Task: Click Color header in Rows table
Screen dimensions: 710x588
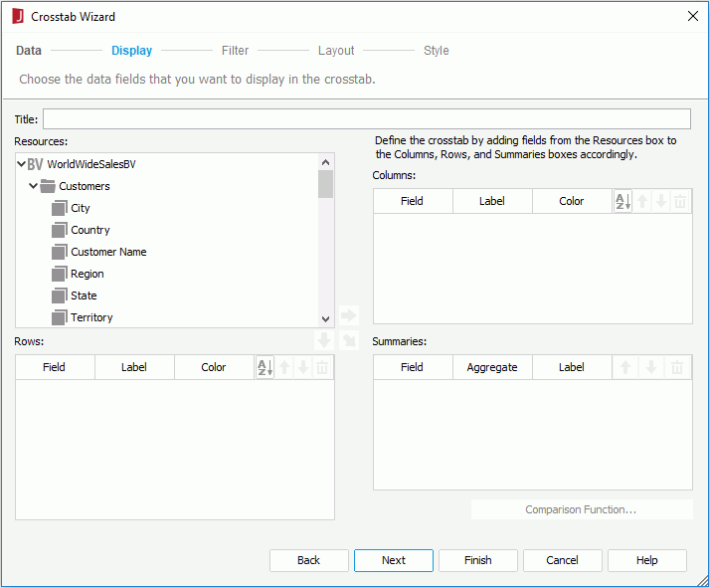Action: 214,367
